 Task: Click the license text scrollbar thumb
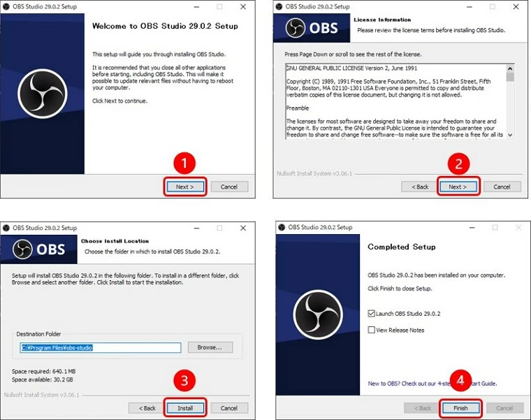click(510, 77)
